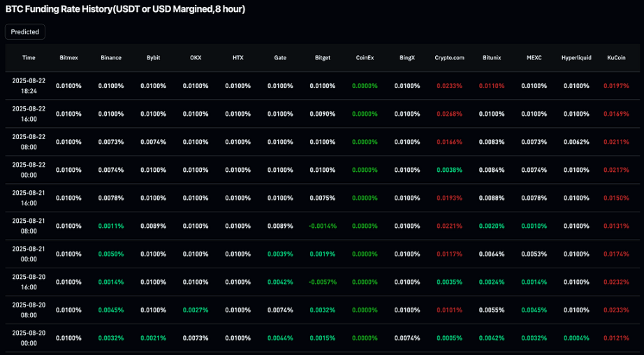Click Bitunix rate 0.0110%
The width and height of the screenshot is (644, 355).
click(492, 86)
